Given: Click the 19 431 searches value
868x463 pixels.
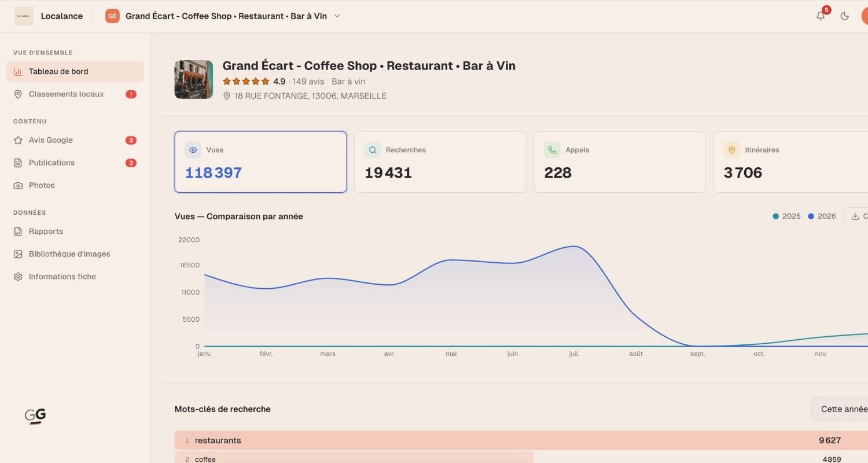Looking at the screenshot, I should point(388,172).
